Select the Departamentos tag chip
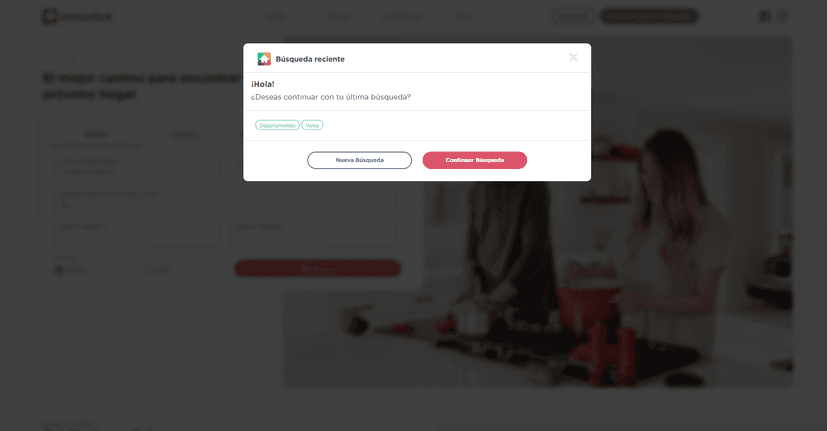 pos(277,125)
